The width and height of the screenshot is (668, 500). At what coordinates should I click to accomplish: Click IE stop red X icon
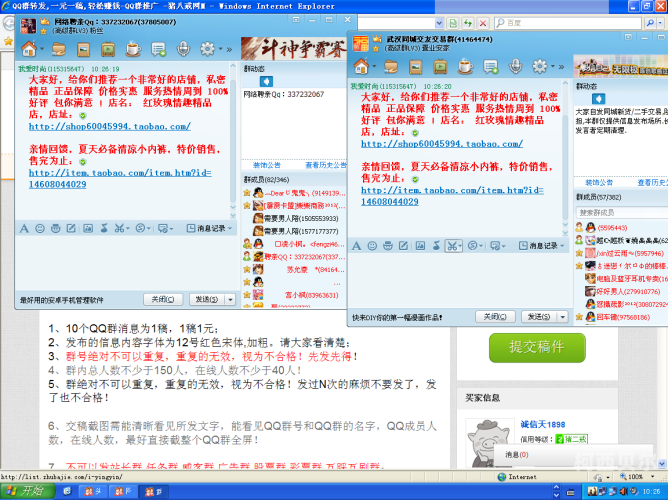pos(482,23)
